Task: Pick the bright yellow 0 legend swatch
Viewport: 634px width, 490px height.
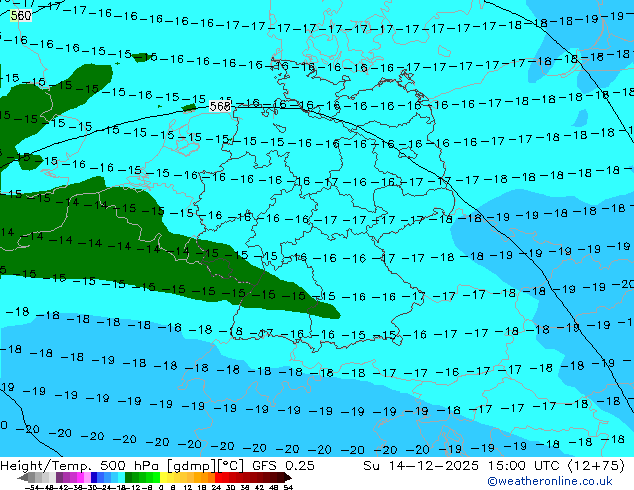Action: [x=163, y=477]
